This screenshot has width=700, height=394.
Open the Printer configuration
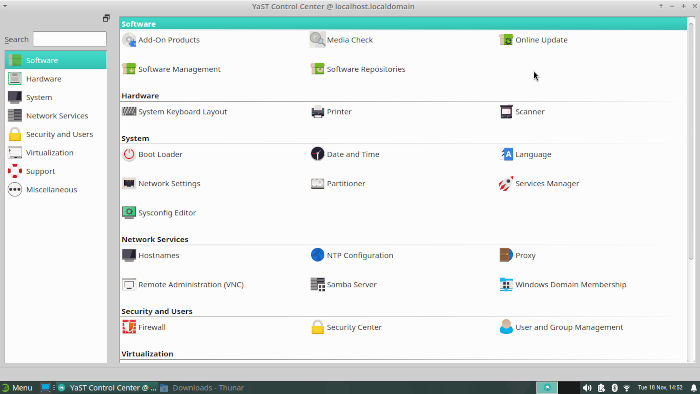331,112
